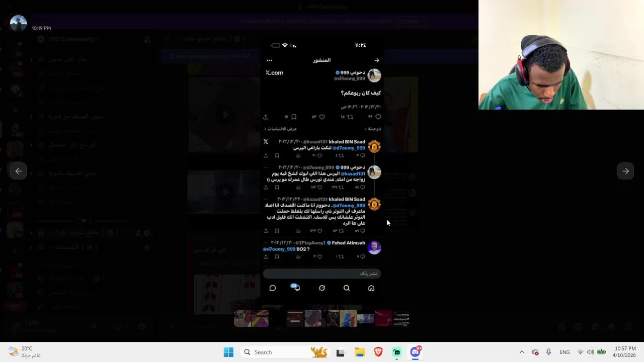644x362 pixels.
Task: Like دحومي reply mentioning @ksaad131
Action: pos(319,188)
